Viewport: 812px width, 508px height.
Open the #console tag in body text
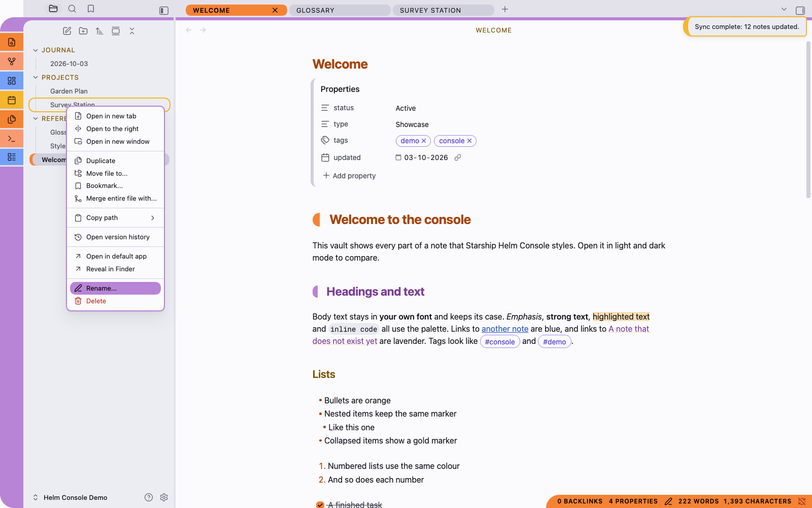(500, 342)
